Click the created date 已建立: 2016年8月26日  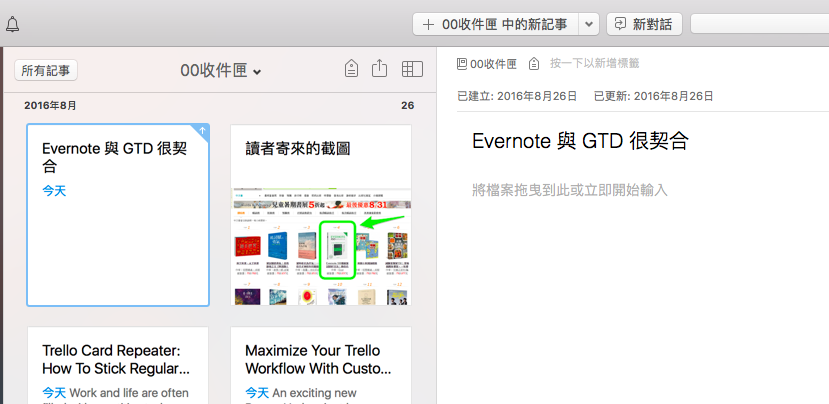(x=517, y=96)
